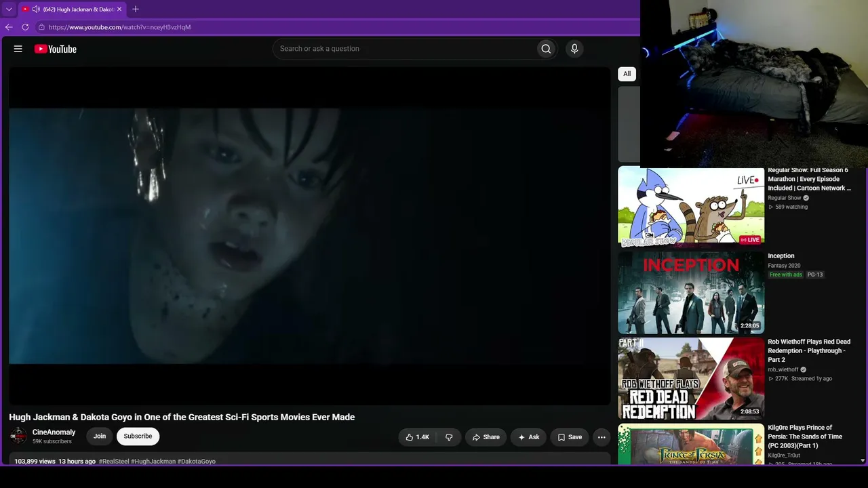Open the #RealSteel hashtag
Screen dimensions: 868x488
point(114,462)
